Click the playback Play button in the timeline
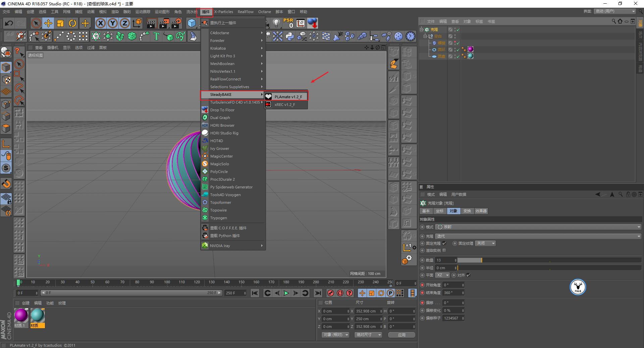This screenshot has height=348, width=644. coord(286,293)
